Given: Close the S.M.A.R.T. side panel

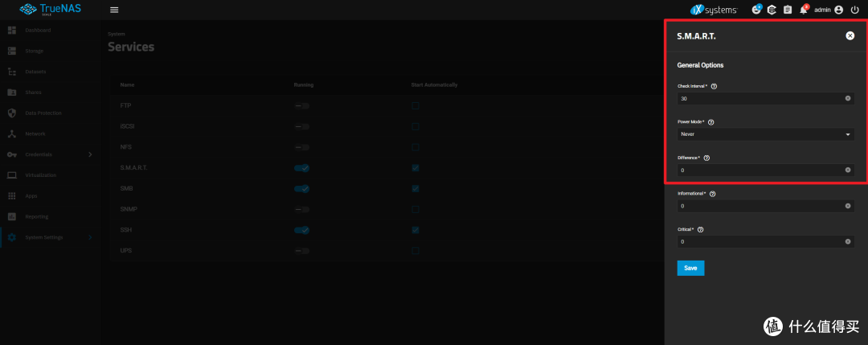Looking at the screenshot, I should coord(850,35).
